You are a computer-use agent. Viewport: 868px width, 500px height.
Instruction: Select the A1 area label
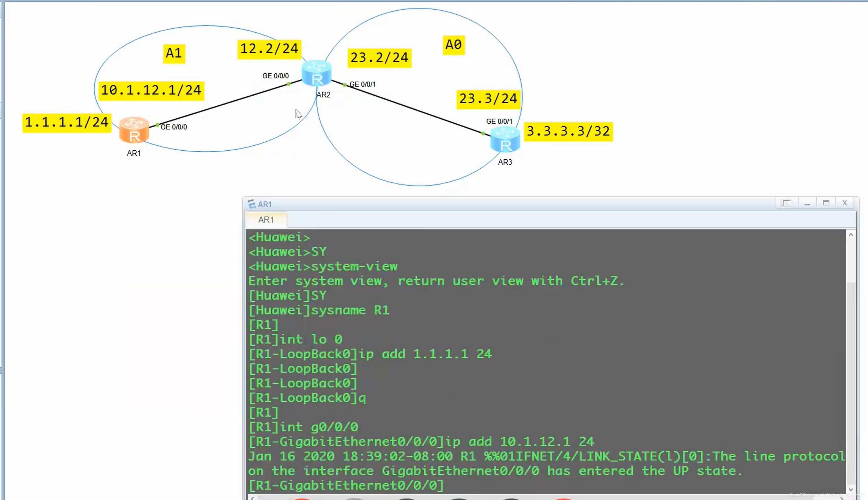pos(174,54)
